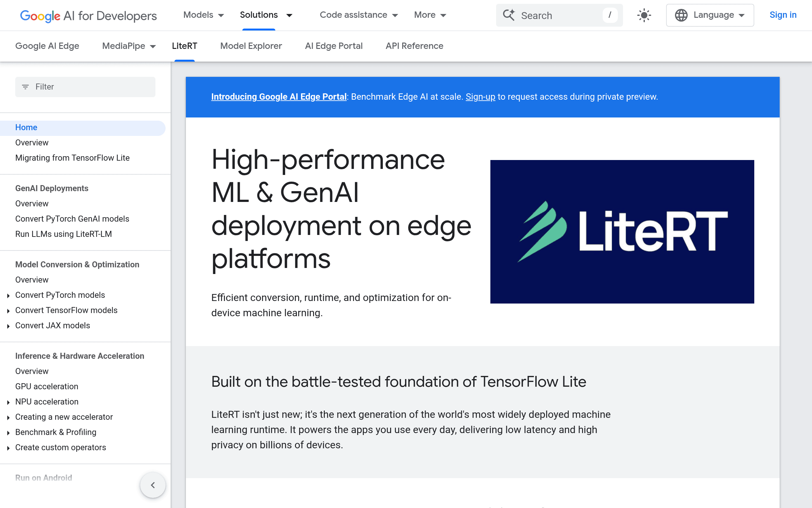Open Migrating from TensorFlow Lite page
Image resolution: width=812 pixels, height=508 pixels.
(x=72, y=158)
